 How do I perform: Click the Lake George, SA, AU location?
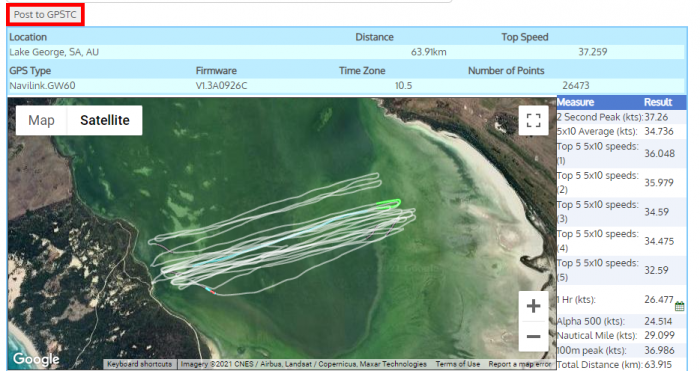pyautogui.click(x=54, y=52)
